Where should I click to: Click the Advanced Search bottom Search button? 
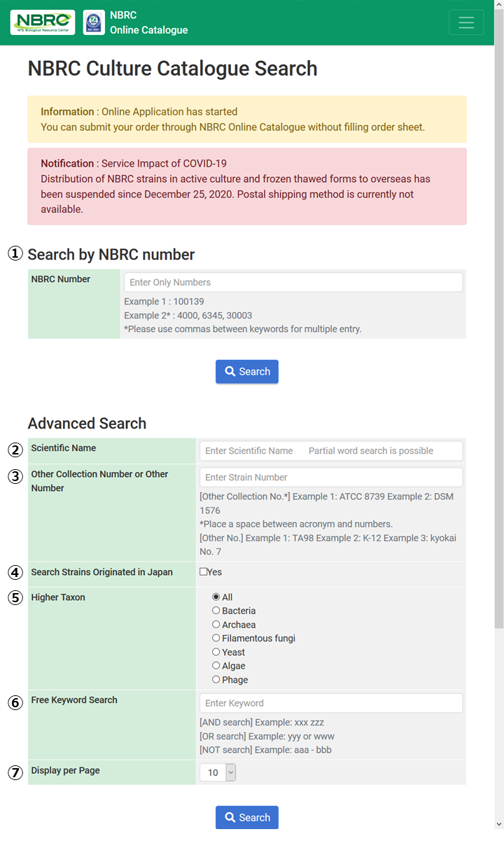247,817
